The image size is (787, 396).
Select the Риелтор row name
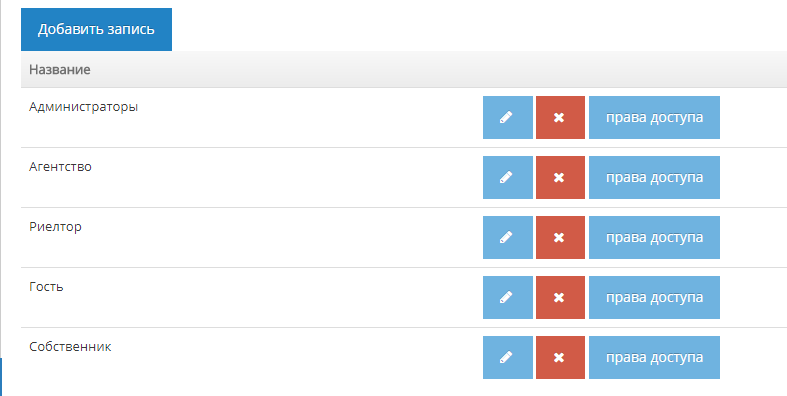(55, 227)
